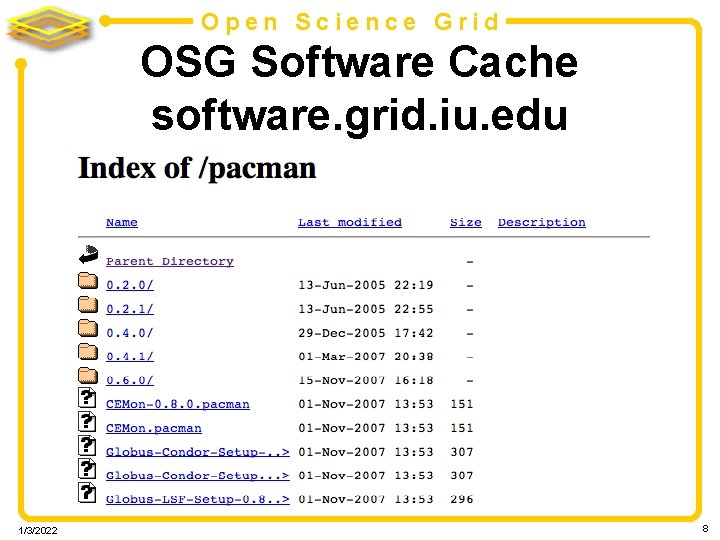This screenshot has height=540, width=720.
Task: Click size 151 in CEMon.pacman row
Action: click(462, 428)
